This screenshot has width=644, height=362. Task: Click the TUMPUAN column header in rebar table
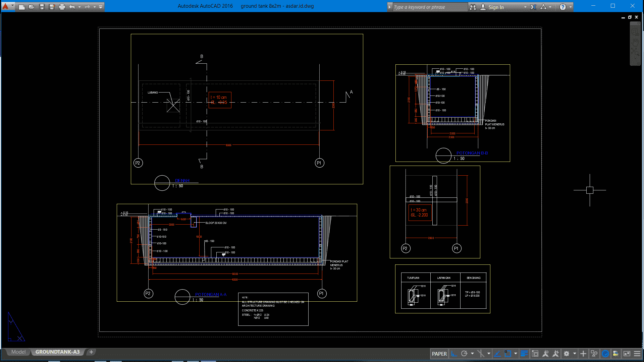[x=413, y=278]
